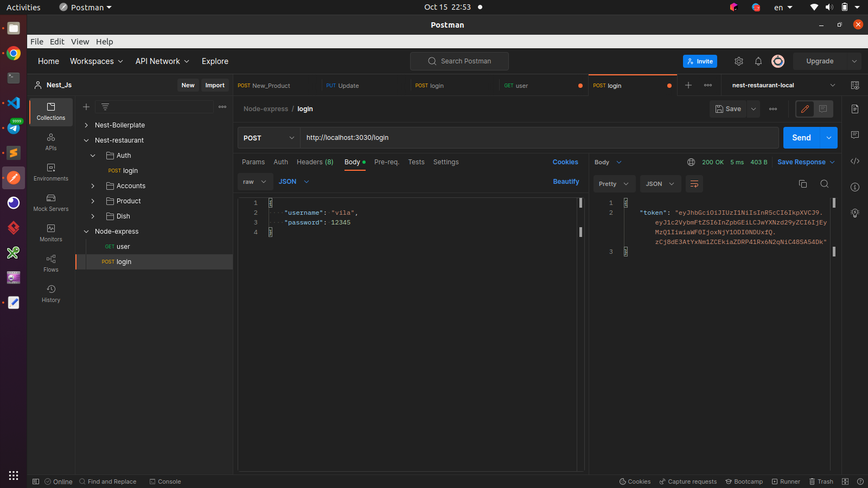This screenshot has height=488, width=868.
Task: Switch to edit (pencil) mode
Action: [805, 109]
